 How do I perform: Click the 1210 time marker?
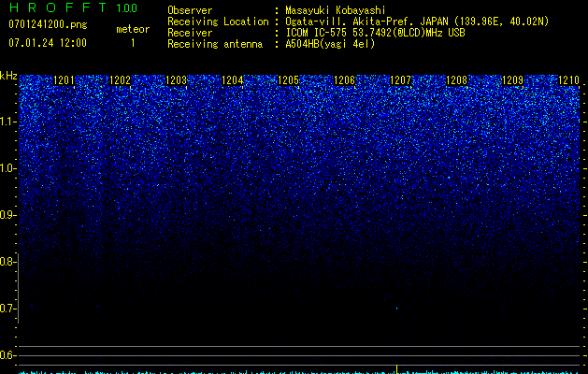[569, 80]
